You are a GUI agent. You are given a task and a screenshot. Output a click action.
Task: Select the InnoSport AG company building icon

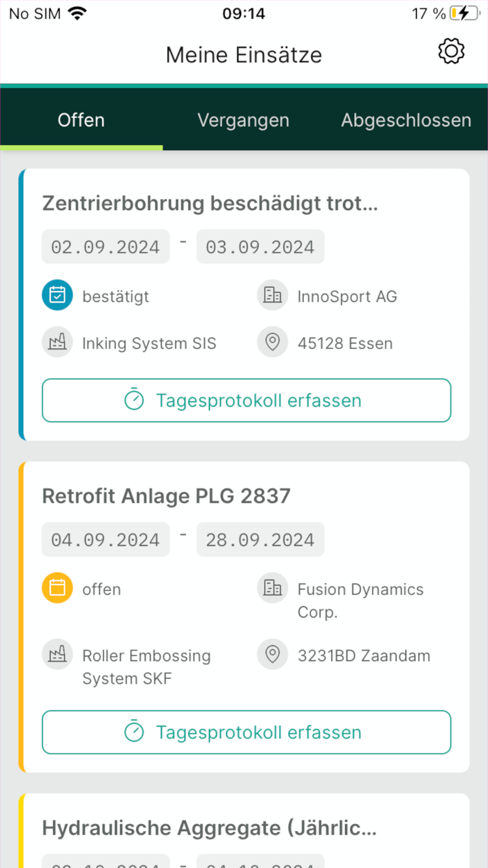coord(272,295)
